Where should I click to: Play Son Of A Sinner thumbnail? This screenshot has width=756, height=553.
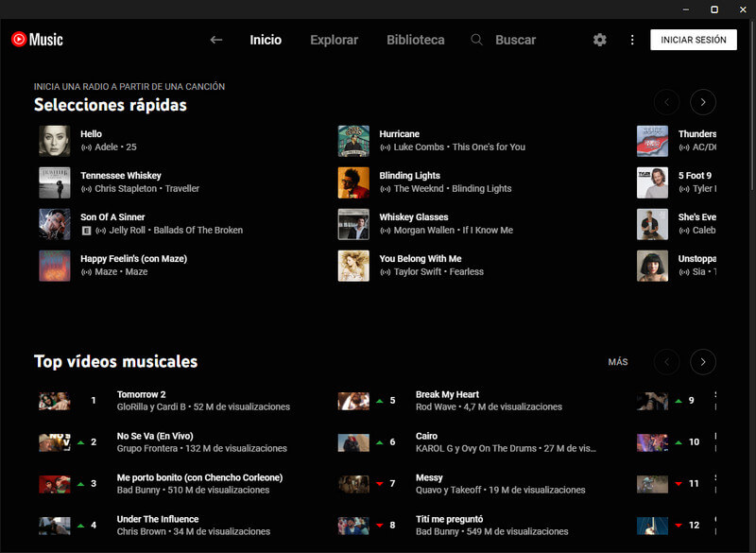coord(55,224)
